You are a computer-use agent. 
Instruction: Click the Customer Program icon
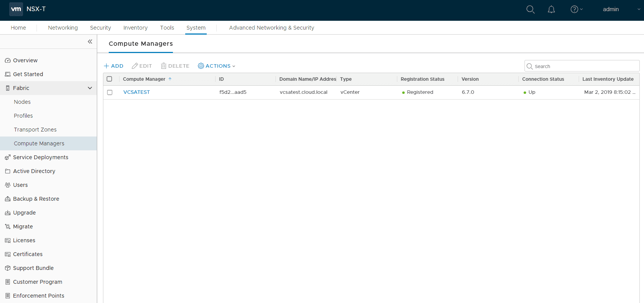pos(8,282)
